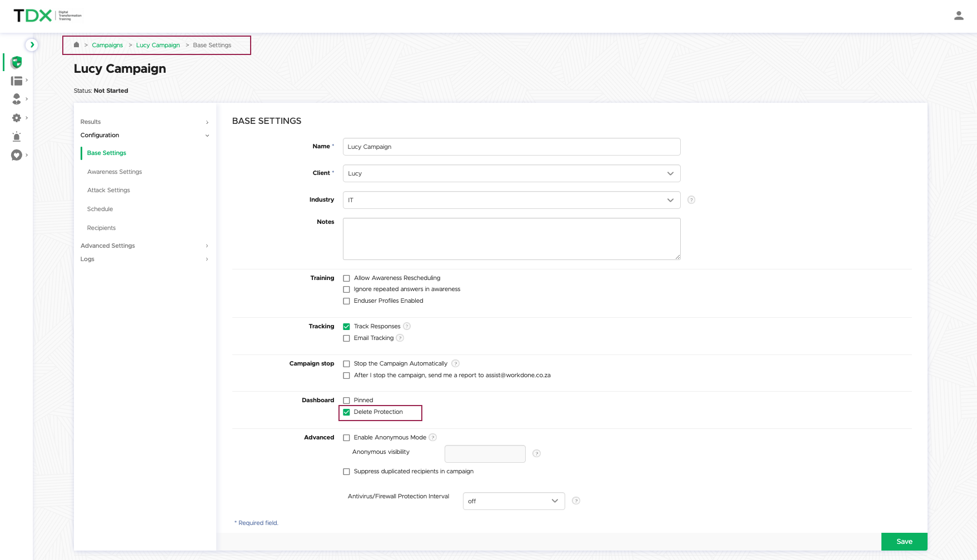The height and width of the screenshot is (560, 977).
Task: Open the user person sidebar icon
Action: [17, 99]
